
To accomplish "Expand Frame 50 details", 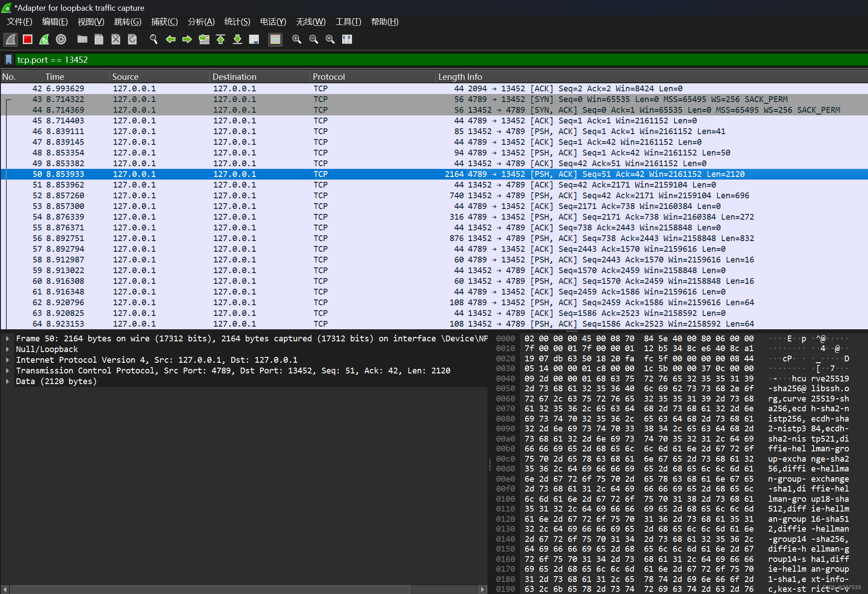I will pyautogui.click(x=8, y=339).
